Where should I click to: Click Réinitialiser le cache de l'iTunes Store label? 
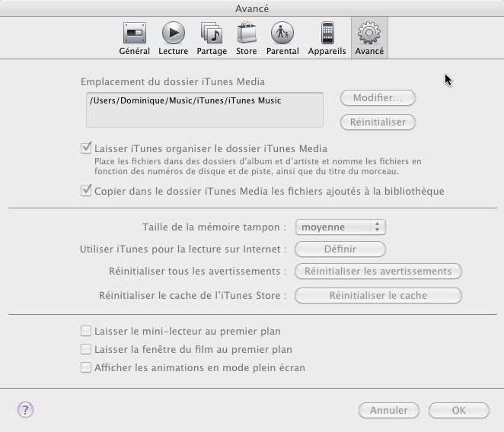pyautogui.click(x=193, y=295)
